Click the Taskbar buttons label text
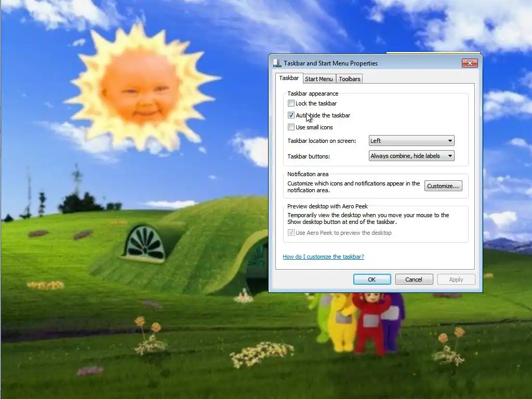532x399 pixels. coord(309,156)
